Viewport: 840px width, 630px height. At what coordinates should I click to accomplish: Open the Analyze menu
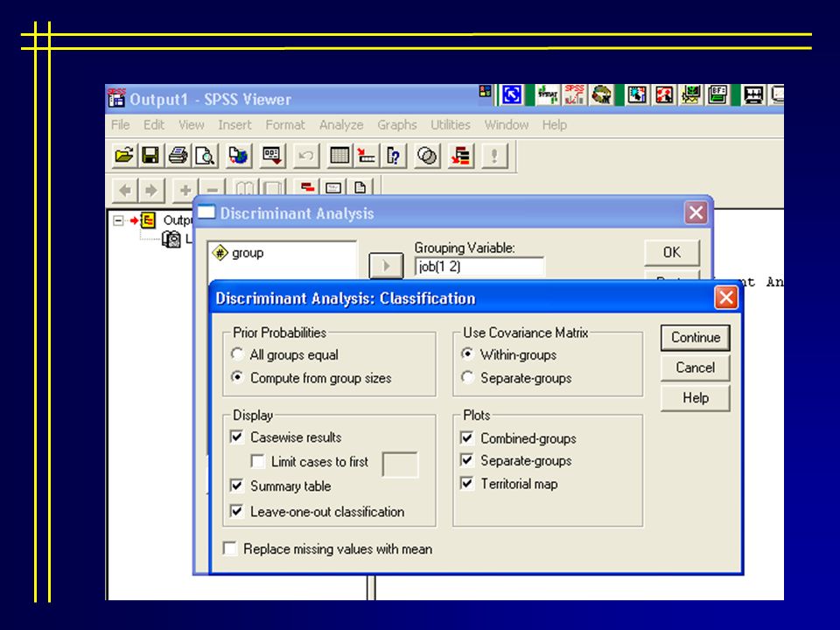tap(341, 125)
